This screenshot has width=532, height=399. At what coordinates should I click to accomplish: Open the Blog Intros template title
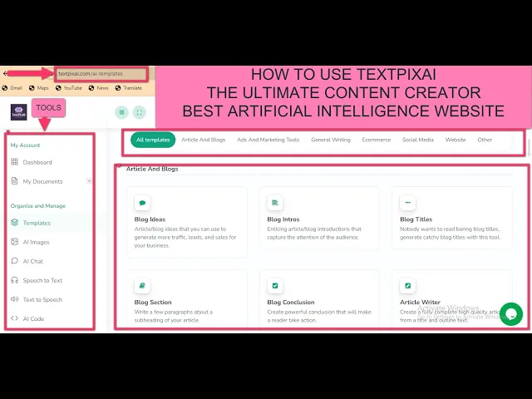[x=283, y=219]
